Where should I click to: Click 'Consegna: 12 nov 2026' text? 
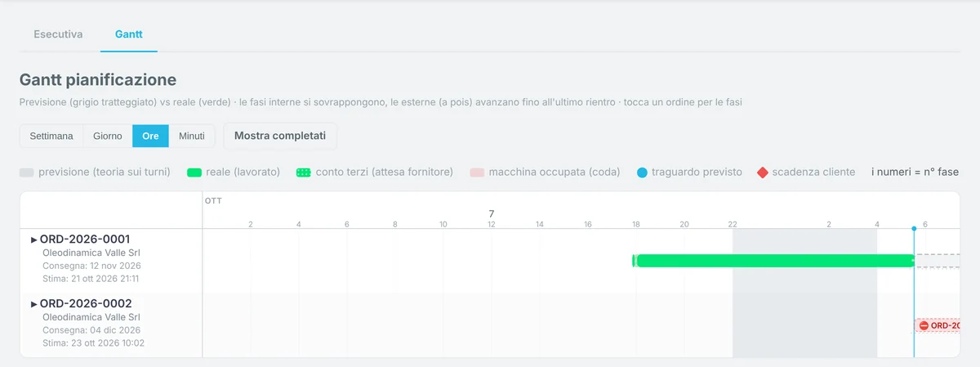pyautogui.click(x=91, y=266)
